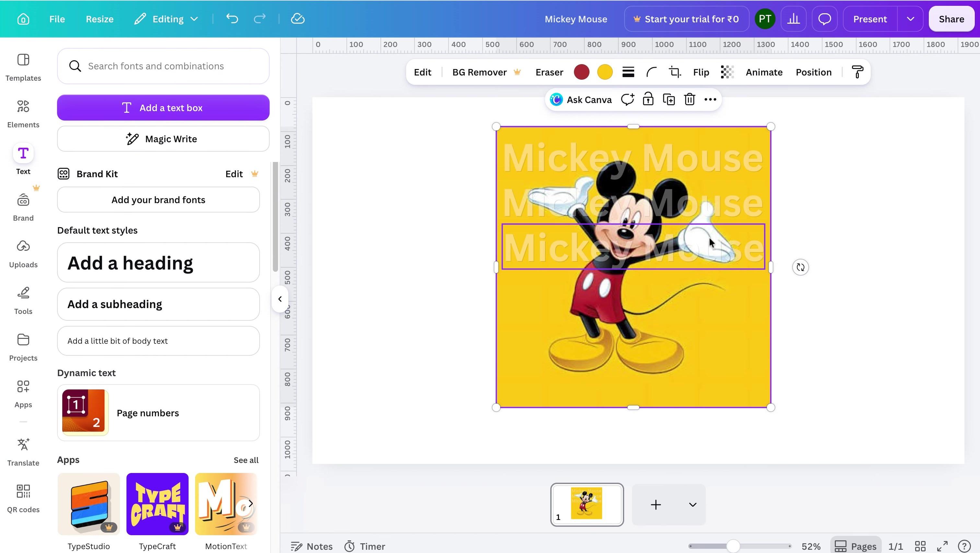Open the red color swatch

(581, 72)
